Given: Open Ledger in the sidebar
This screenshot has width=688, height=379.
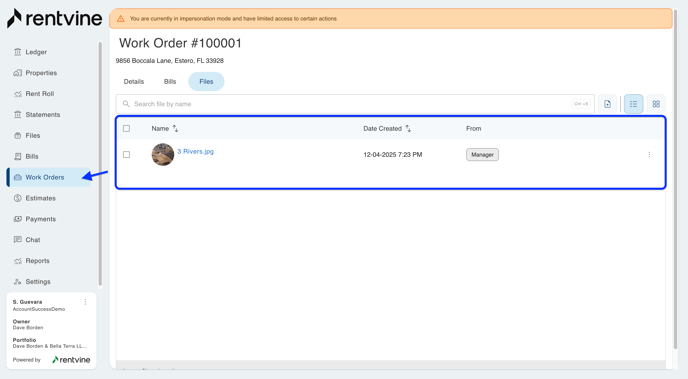Looking at the screenshot, I should [x=36, y=52].
